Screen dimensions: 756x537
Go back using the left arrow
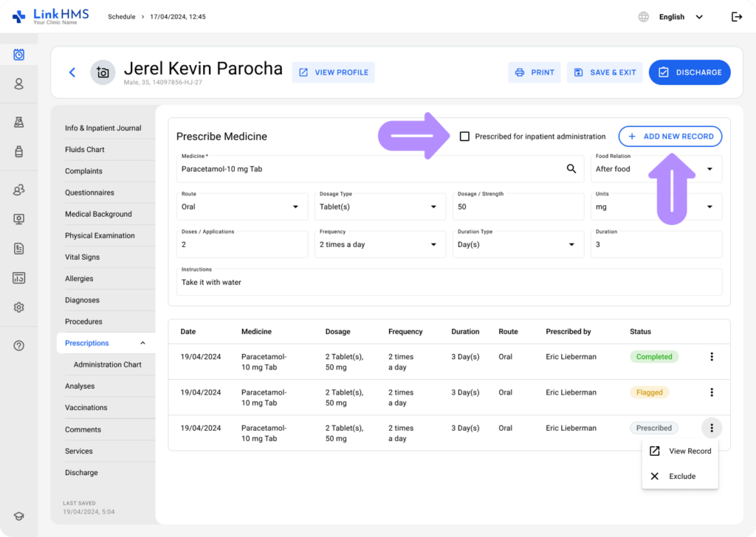(x=72, y=72)
